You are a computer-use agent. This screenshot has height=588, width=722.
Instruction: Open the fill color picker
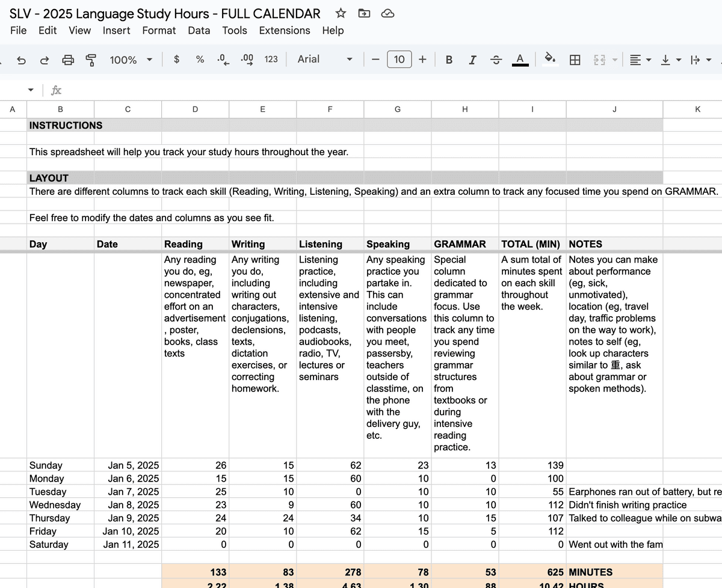[549, 59]
